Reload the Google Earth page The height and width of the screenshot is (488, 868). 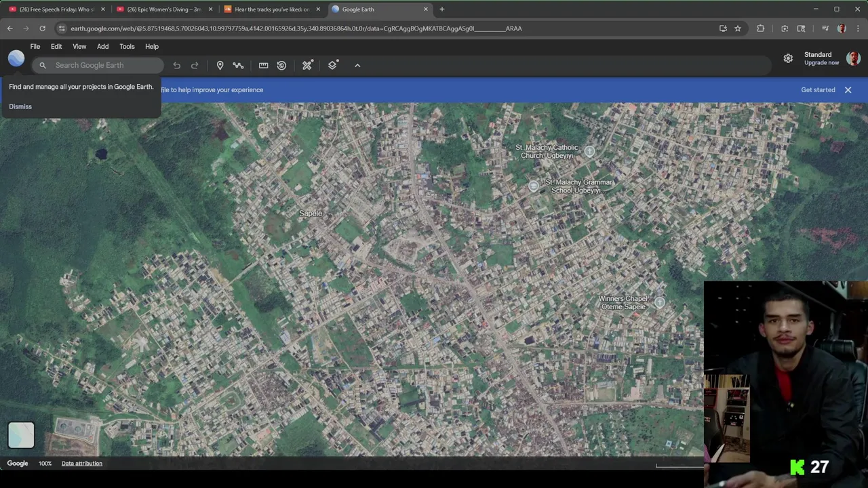42,28
